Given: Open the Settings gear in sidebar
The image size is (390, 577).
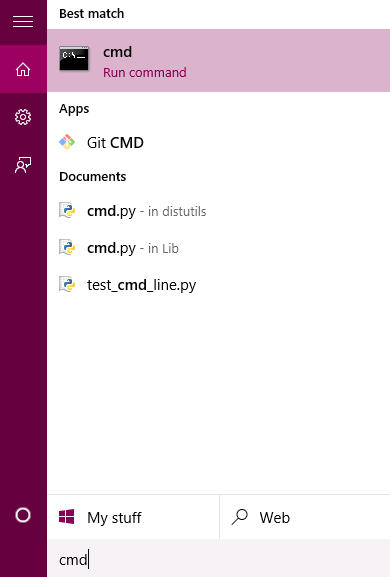Looking at the screenshot, I should click(23, 117).
